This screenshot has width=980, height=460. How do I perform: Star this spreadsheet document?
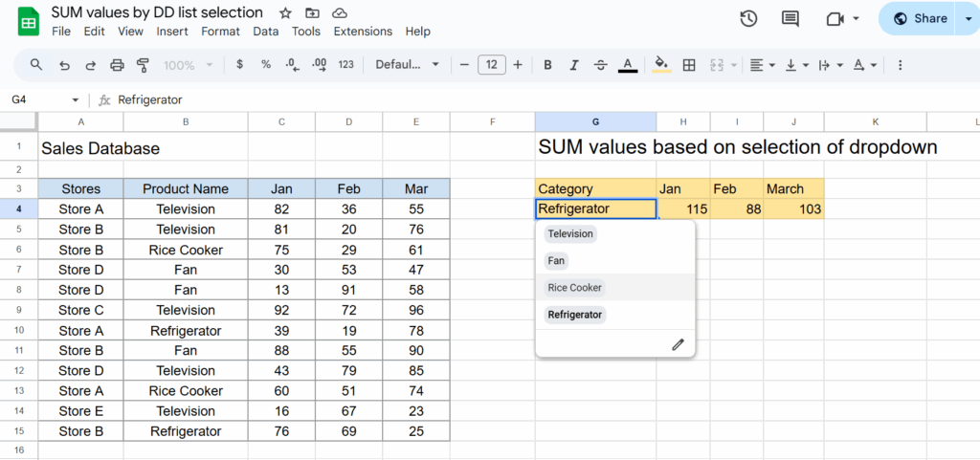[285, 13]
